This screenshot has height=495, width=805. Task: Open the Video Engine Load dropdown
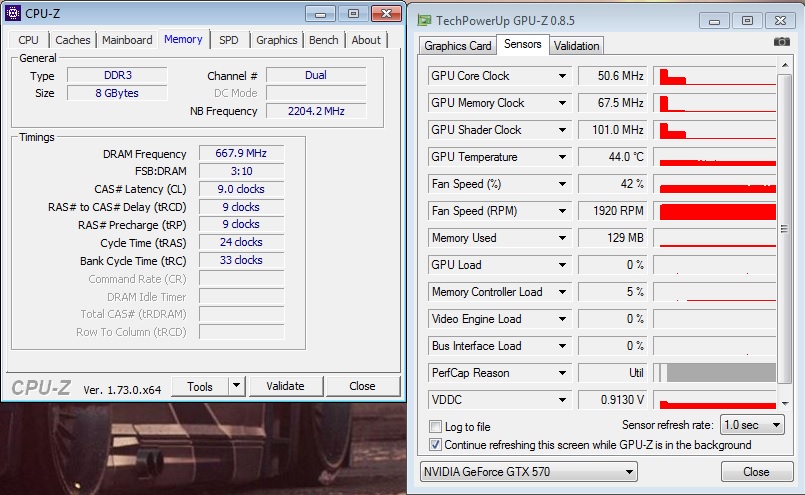(x=563, y=319)
